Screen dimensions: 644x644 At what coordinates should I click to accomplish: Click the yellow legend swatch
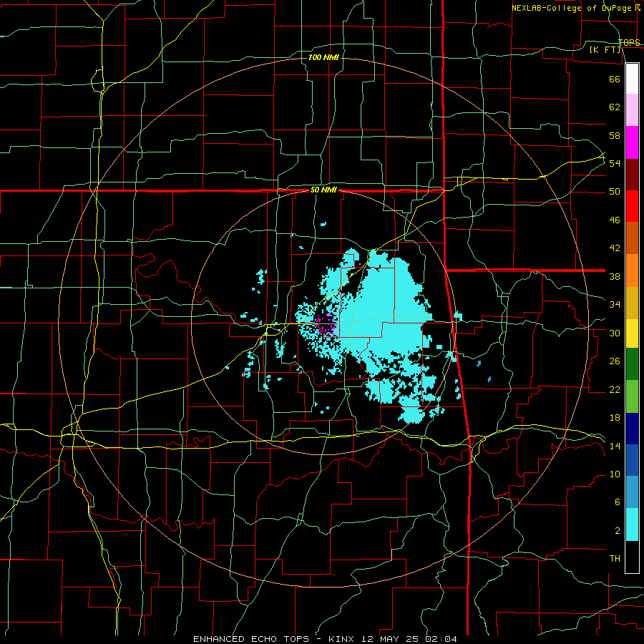[632, 333]
